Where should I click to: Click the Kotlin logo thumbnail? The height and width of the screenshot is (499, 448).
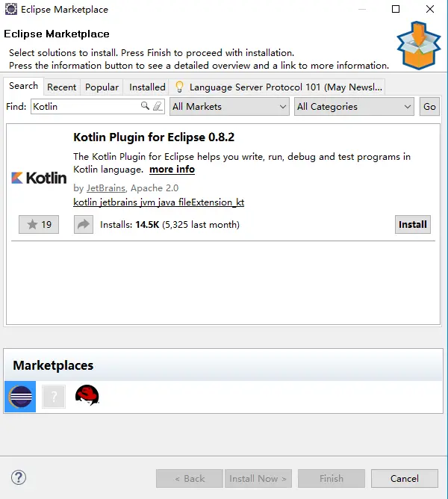pyautogui.click(x=39, y=178)
